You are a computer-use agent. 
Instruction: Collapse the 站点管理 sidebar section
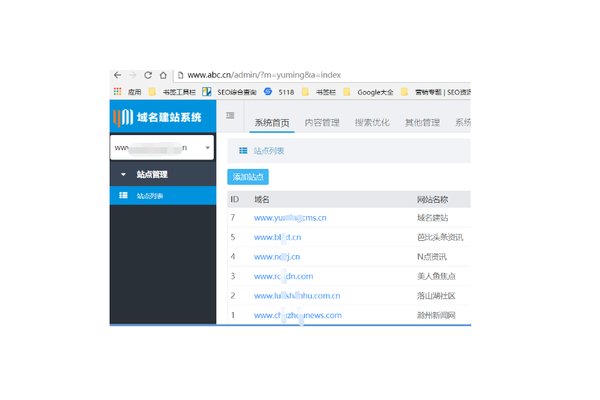(x=163, y=175)
